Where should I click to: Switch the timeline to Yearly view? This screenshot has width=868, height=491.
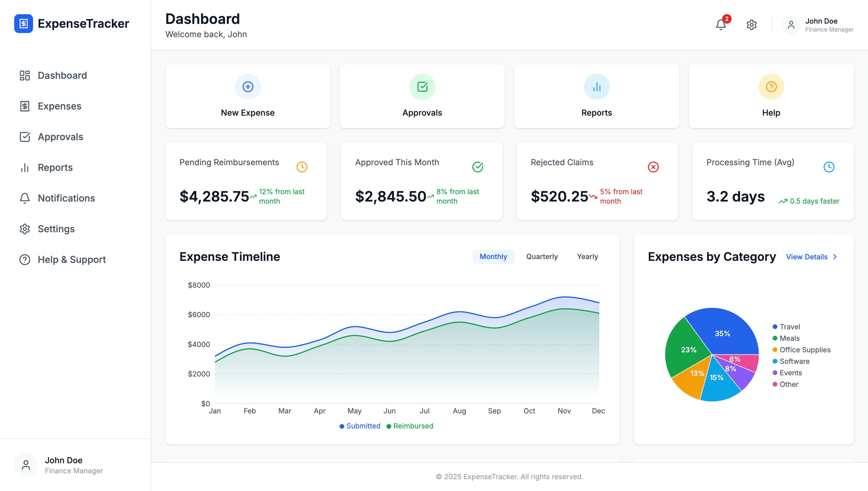587,256
